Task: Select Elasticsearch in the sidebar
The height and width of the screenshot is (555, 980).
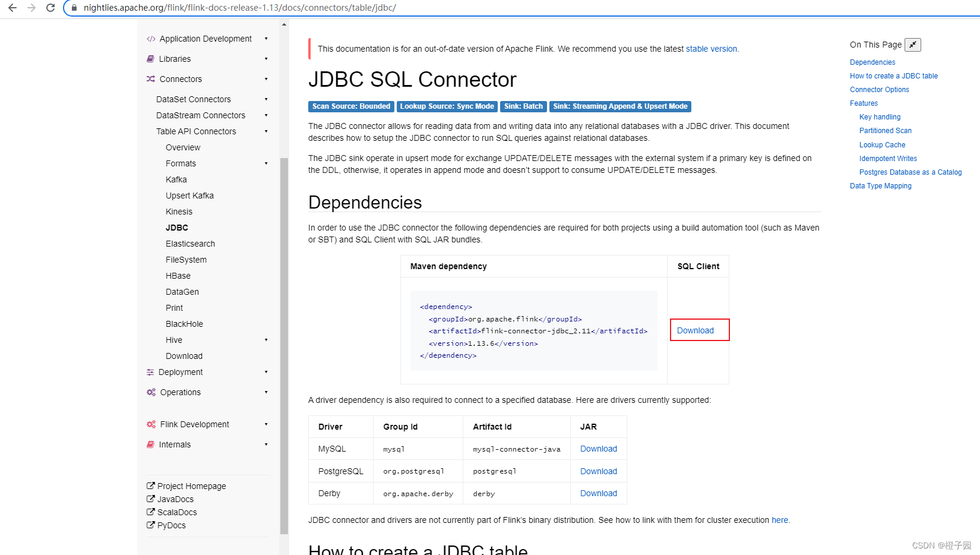Action: coord(190,244)
